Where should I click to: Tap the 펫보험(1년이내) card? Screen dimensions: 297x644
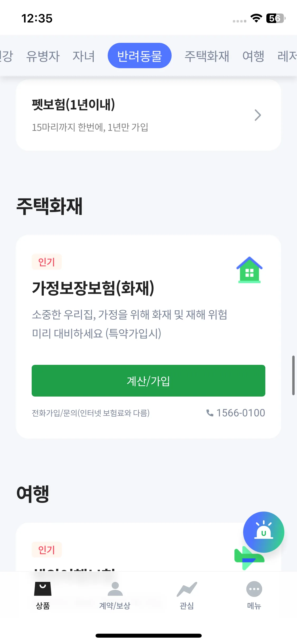pos(148,115)
